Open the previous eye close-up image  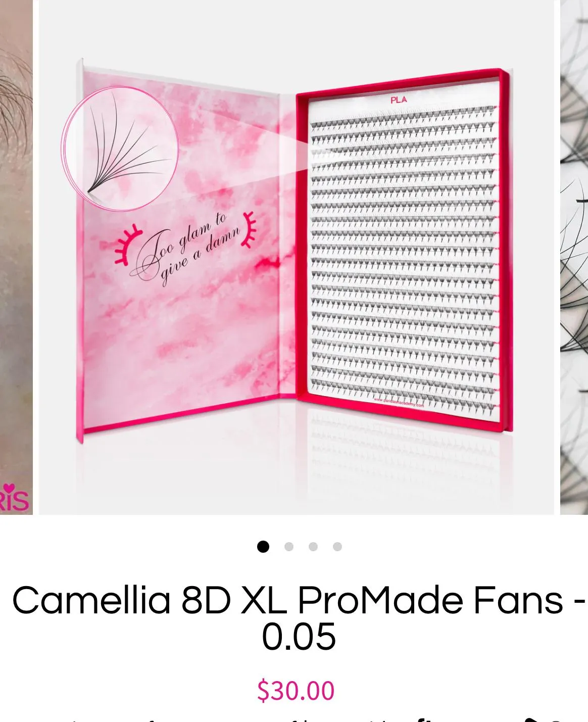click(x=16, y=257)
